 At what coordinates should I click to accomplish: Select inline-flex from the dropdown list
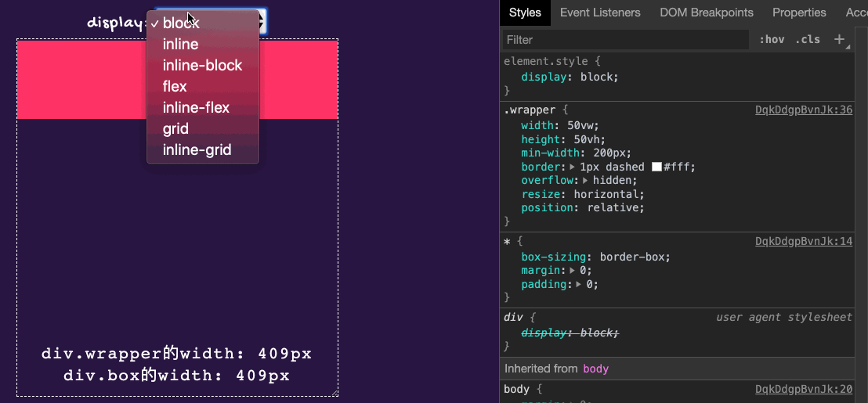click(196, 108)
